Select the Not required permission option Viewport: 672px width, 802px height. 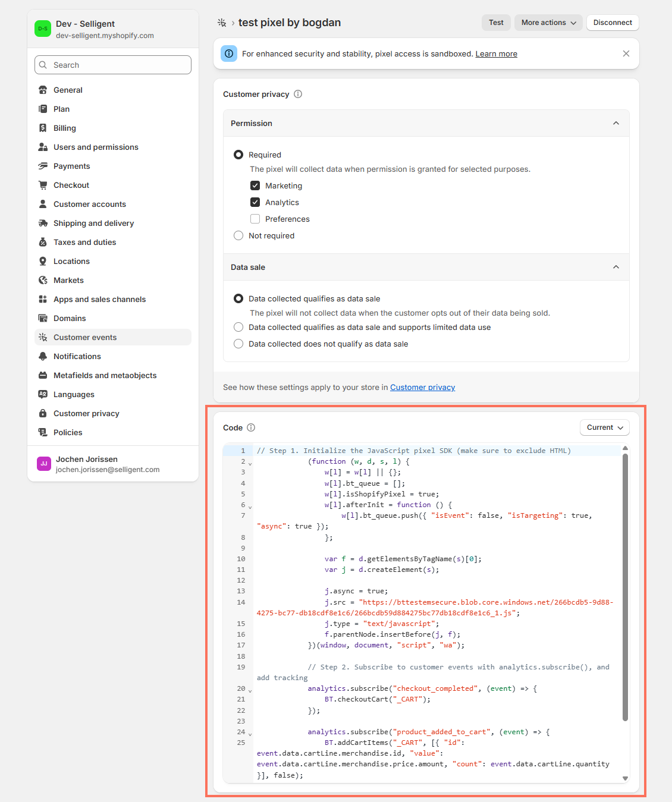tap(238, 235)
